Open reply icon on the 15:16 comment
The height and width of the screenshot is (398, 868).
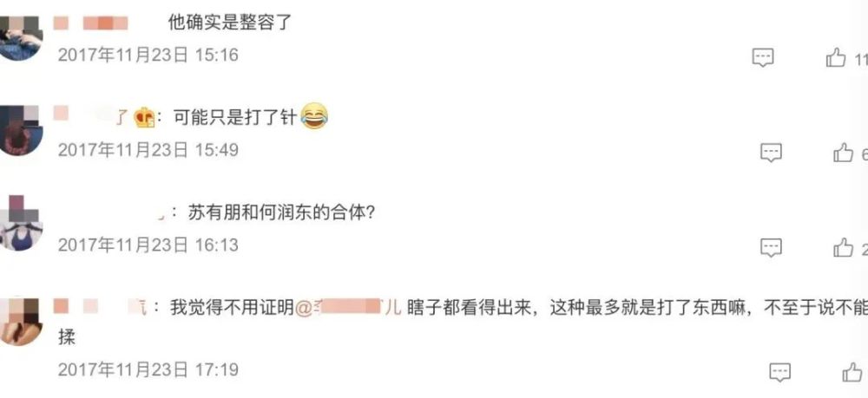[762, 57]
